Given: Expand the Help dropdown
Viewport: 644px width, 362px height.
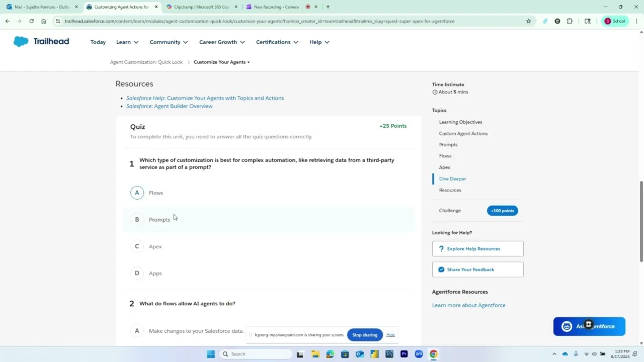Looking at the screenshot, I should coord(319,42).
